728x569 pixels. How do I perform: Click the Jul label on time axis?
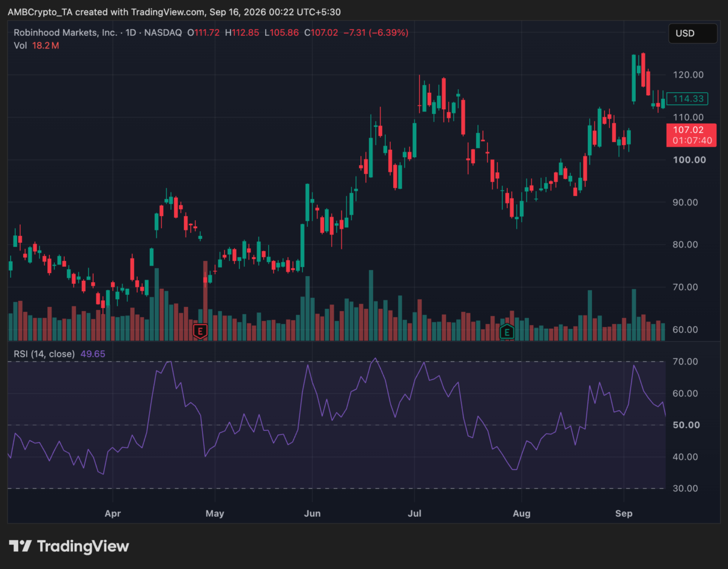(415, 513)
